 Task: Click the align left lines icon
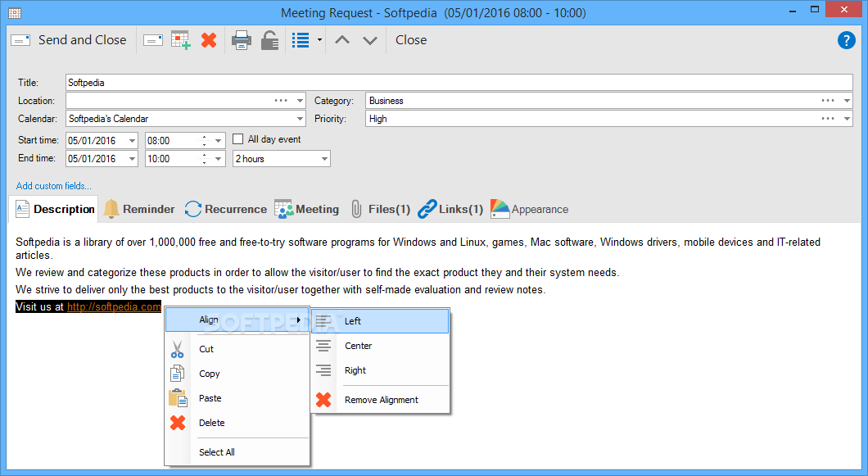323,321
